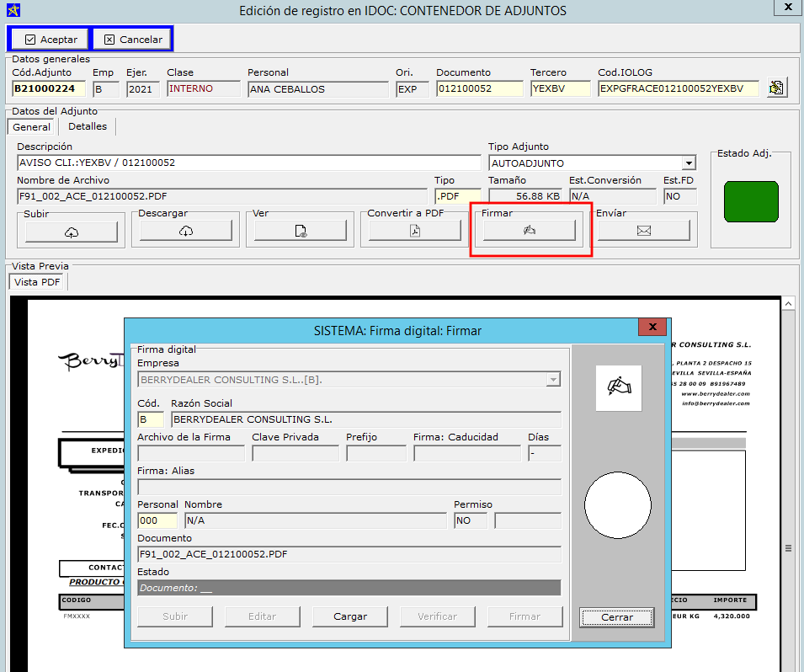
Task: Click the Convertir a PDF icon button
Action: click(414, 231)
